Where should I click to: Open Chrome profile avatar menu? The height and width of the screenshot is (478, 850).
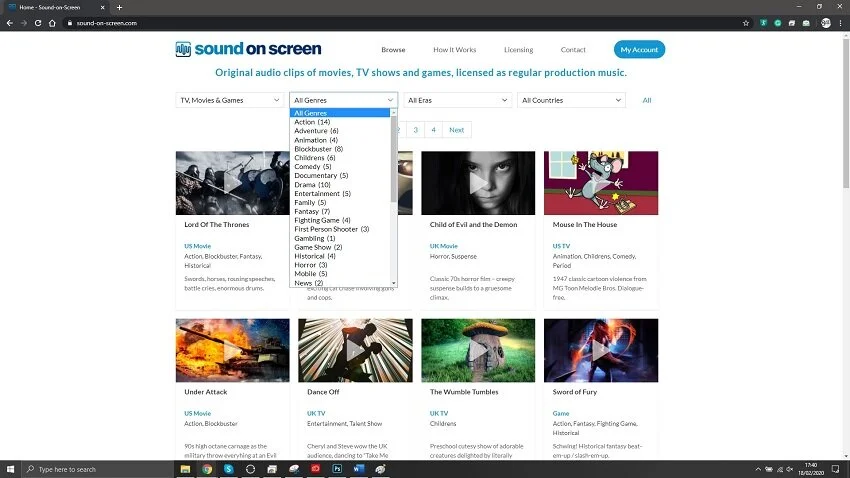tap(826, 23)
